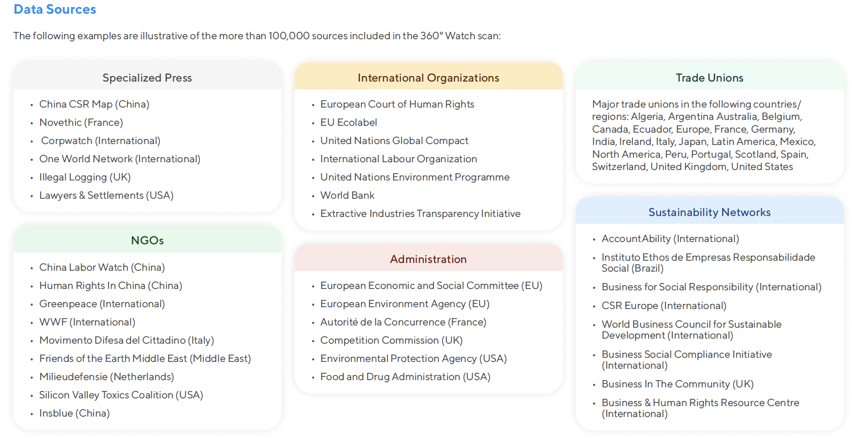Click the intro sentence about 100,000 sources
The width and height of the screenshot is (868, 443).
tap(257, 36)
